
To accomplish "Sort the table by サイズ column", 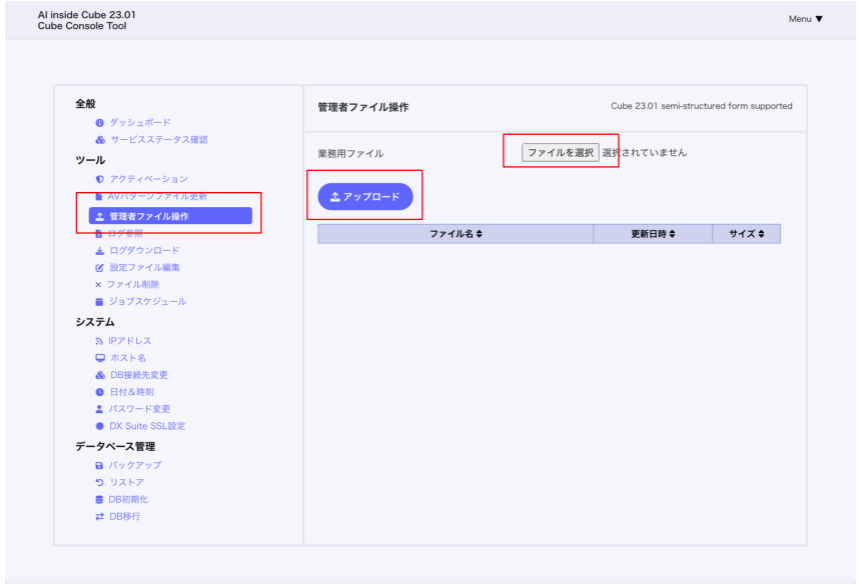I will point(746,234).
